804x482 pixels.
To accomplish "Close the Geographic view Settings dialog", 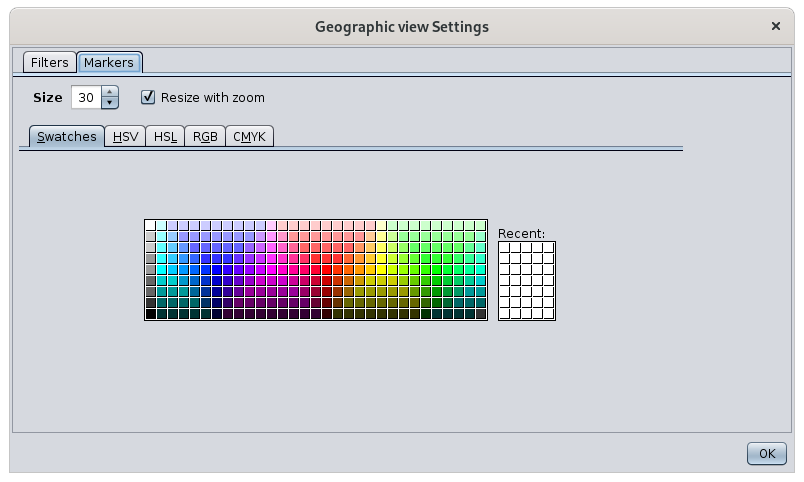I will [776, 26].
